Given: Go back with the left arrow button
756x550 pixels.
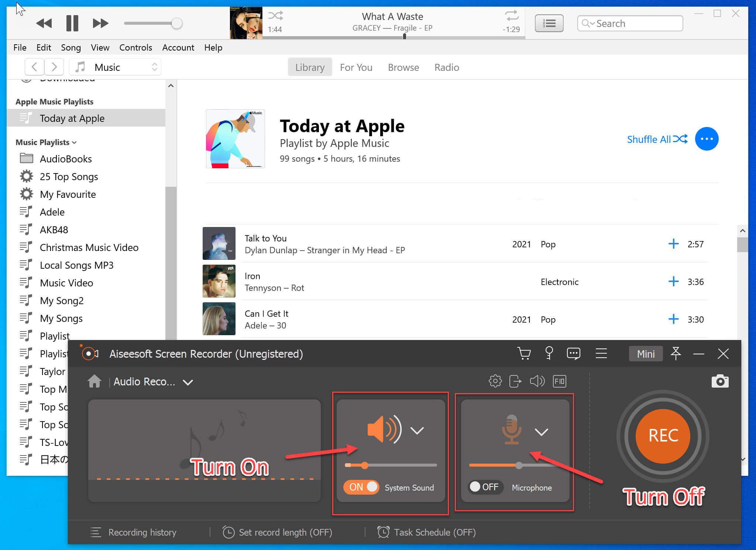Looking at the screenshot, I should [34, 67].
